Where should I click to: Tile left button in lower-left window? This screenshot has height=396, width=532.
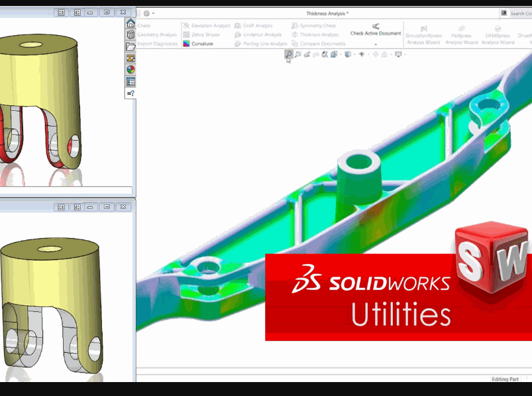click(x=61, y=207)
